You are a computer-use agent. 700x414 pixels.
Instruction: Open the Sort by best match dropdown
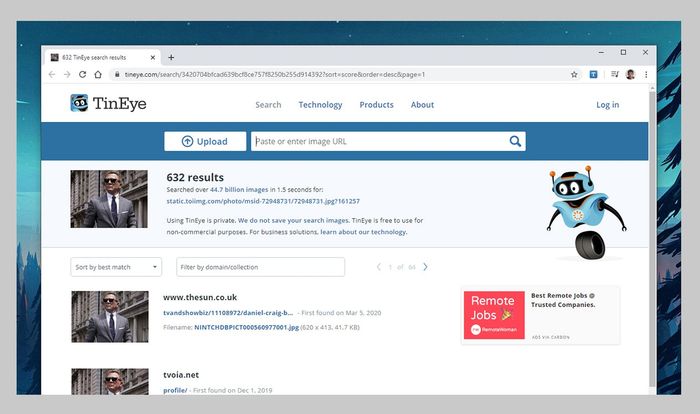tap(116, 267)
